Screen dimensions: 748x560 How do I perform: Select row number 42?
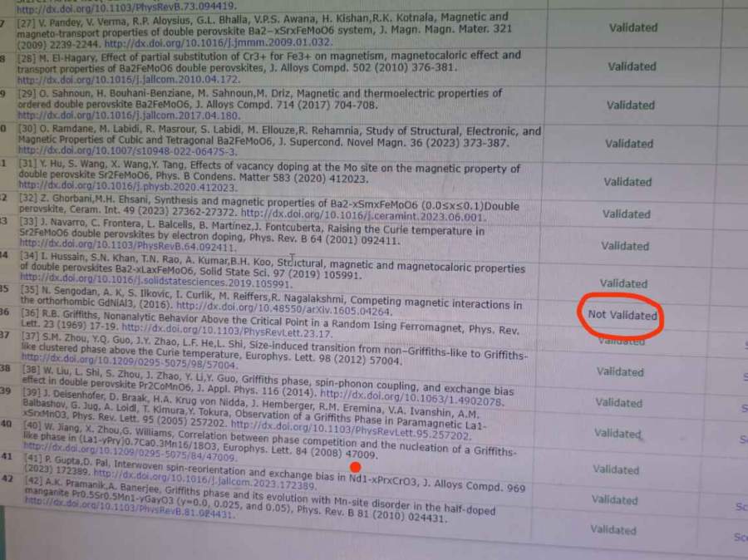7,479
